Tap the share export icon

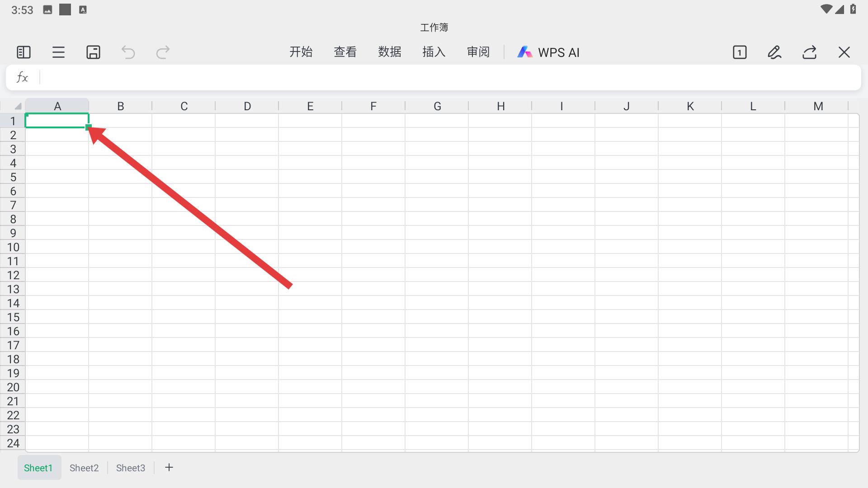coord(809,52)
